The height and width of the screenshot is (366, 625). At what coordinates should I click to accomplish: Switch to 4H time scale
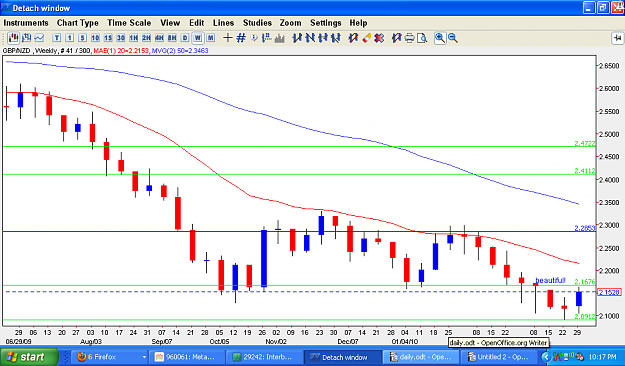(x=159, y=38)
